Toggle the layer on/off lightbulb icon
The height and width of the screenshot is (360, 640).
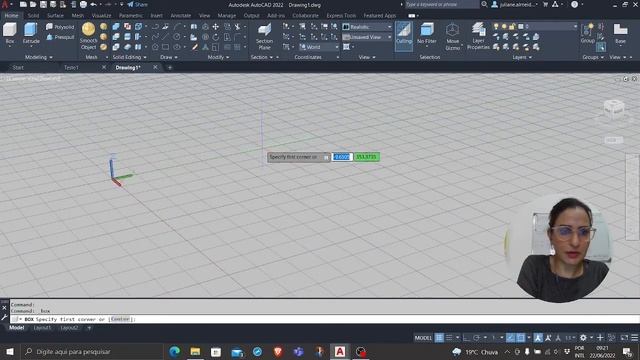496,27
